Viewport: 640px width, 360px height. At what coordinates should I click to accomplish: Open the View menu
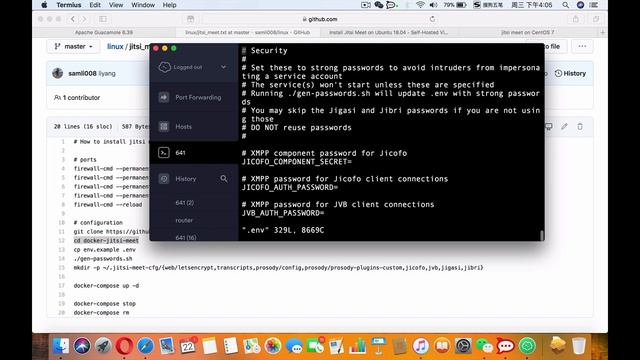116,5
